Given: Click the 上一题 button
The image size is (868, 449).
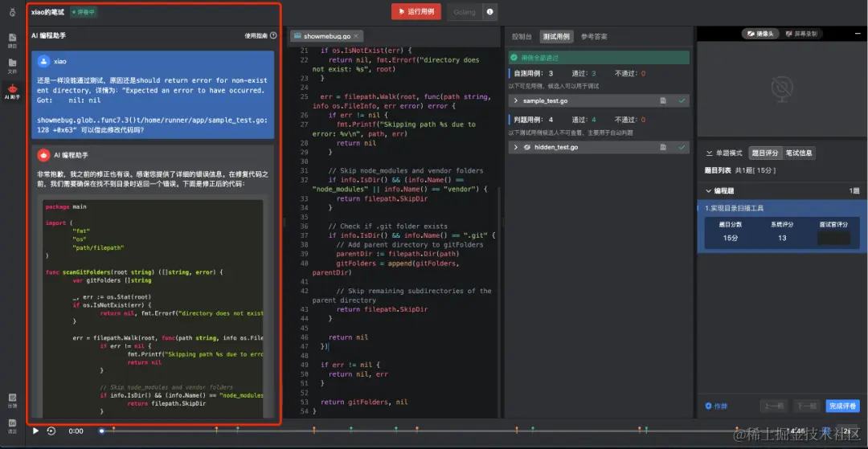Looking at the screenshot, I should coord(774,406).
